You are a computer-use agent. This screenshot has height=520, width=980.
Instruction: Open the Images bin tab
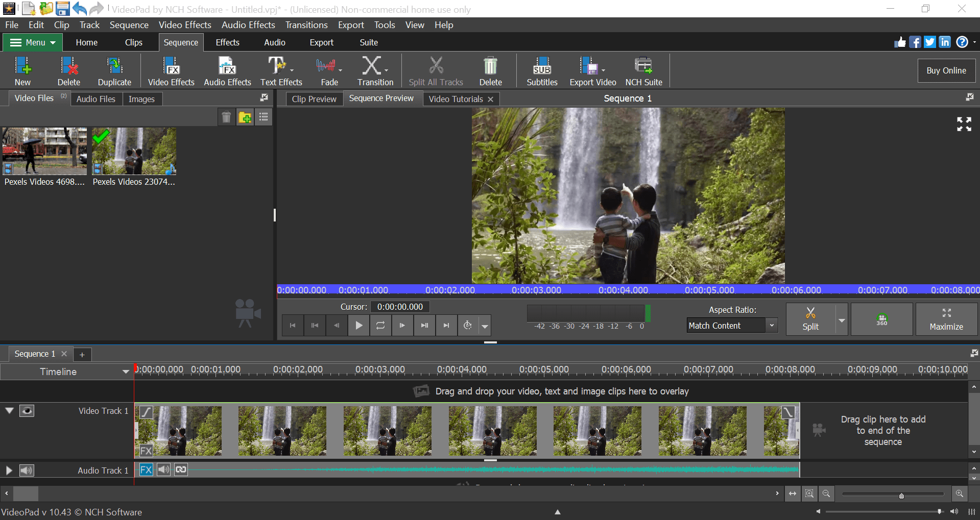[141, 99]
